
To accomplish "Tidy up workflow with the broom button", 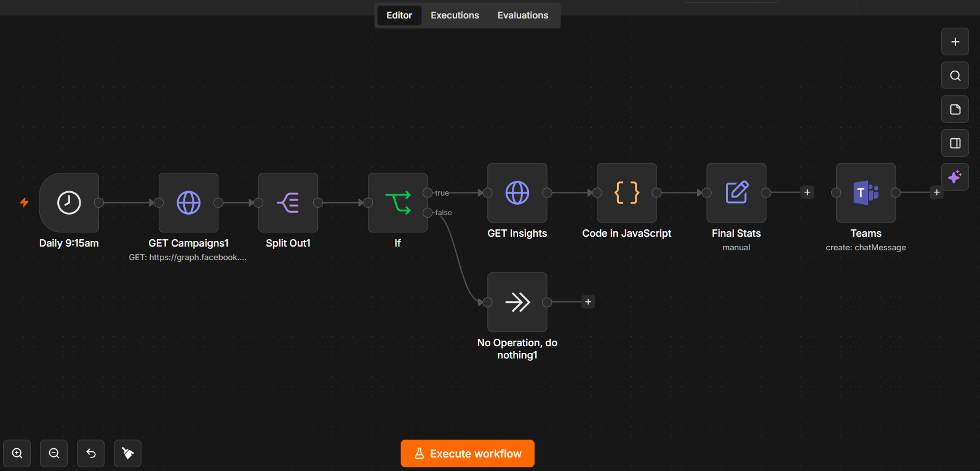I will coord(128,453).
